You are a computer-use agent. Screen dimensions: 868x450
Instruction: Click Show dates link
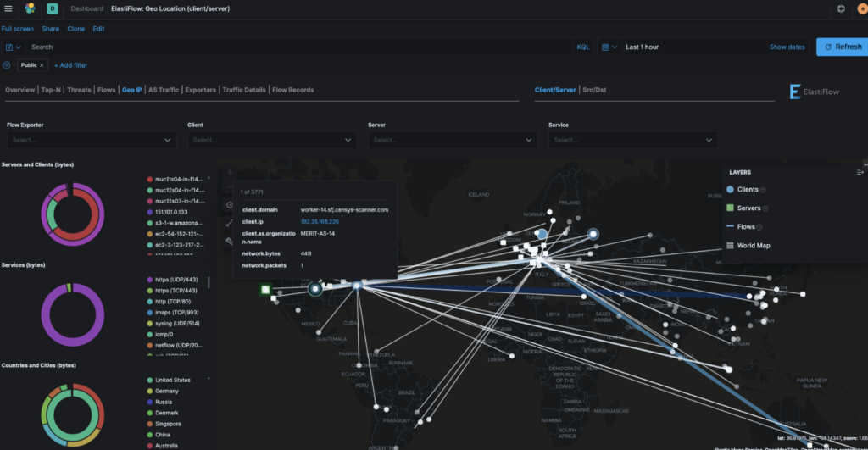(787, 47)
